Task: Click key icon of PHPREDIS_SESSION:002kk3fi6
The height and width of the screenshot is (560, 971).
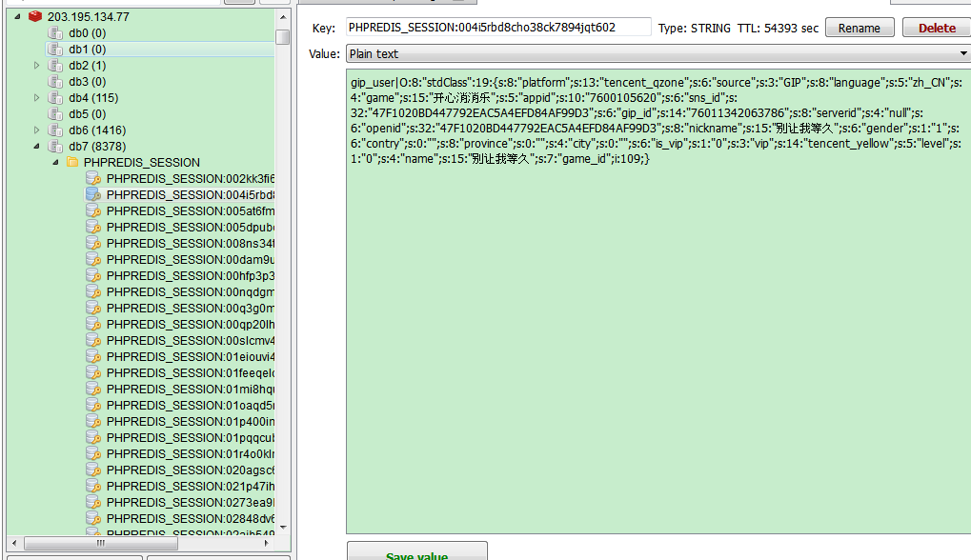Action: click(x=93, y=178)
